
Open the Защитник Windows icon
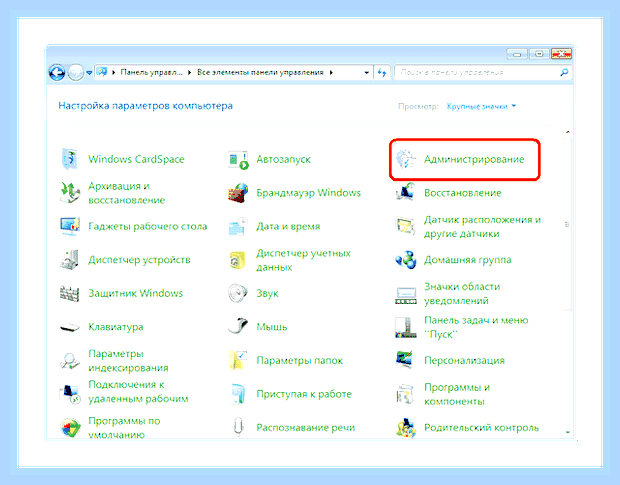coord(70,294)
